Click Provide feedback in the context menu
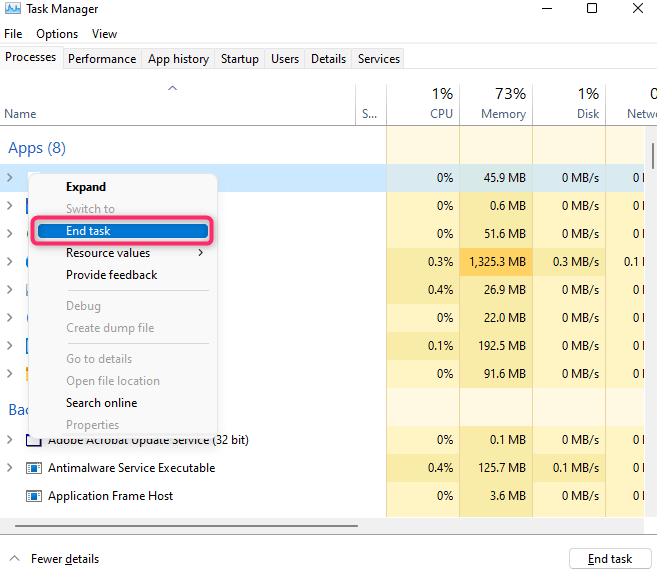This screenshot has width=657, height=574. click(111, 275)
